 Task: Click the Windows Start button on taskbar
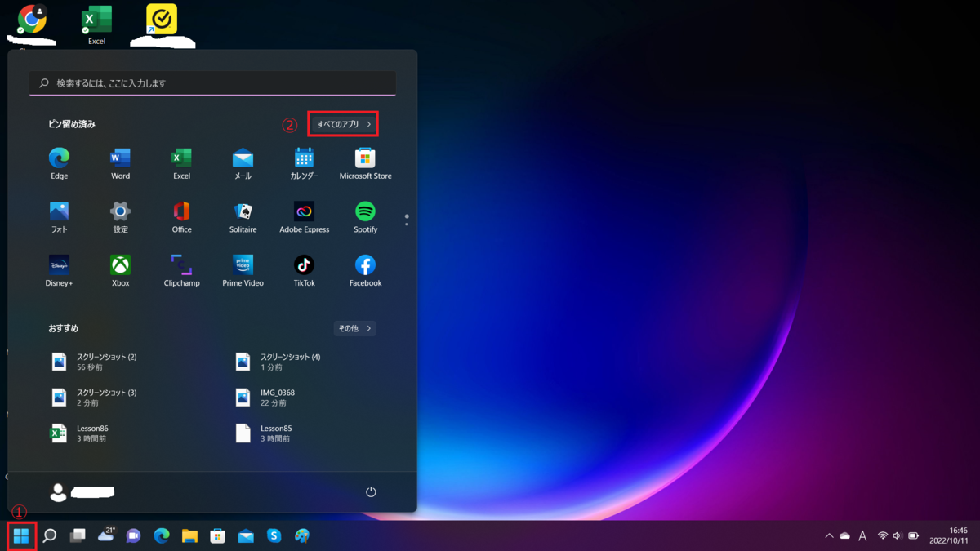[x=21, y=535]
